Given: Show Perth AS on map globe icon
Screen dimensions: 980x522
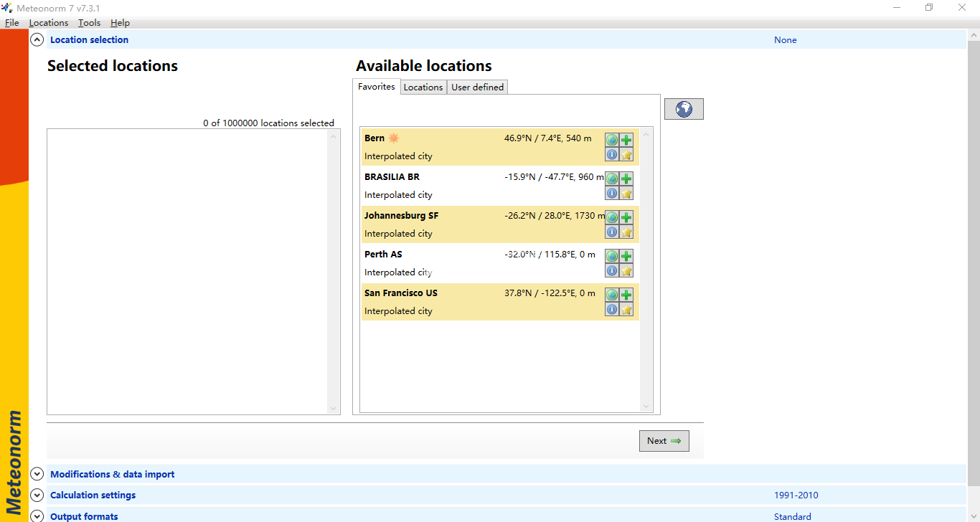Looking at the screenshot, I should [x=612, y=256].
